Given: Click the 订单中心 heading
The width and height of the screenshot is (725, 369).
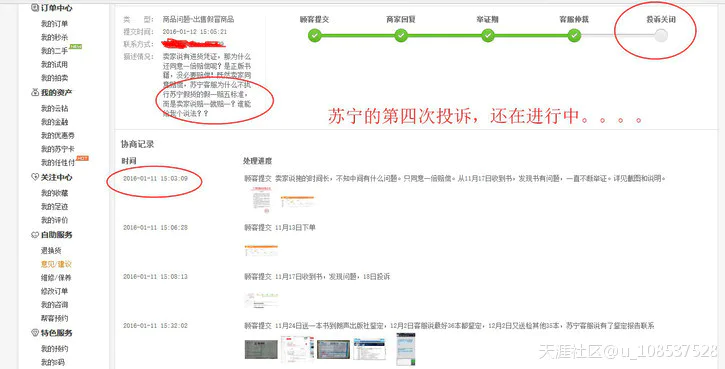Looking at the screenshot, I should [56, 8].
